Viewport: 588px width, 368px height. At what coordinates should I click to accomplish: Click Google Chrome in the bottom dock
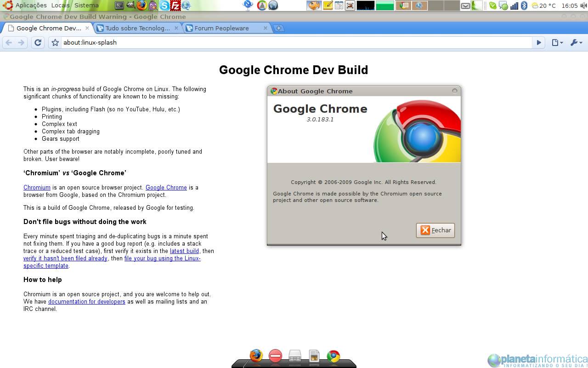click(x=333, y=356)
